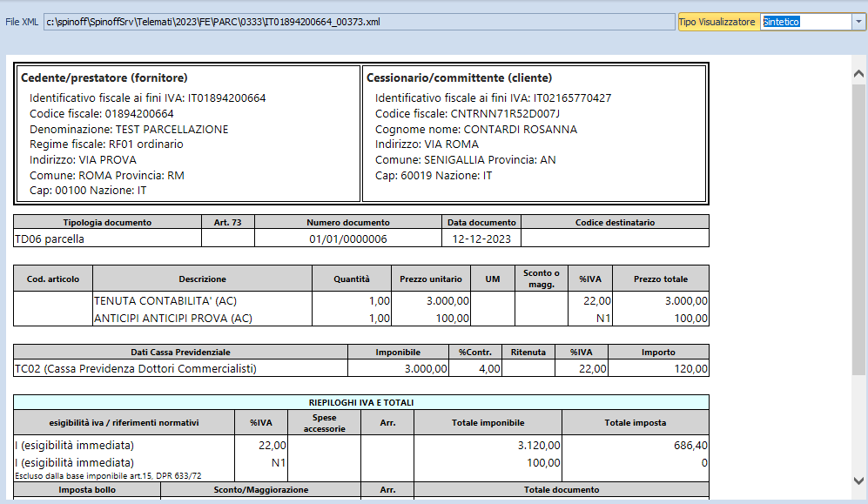Click the RIEPILOGHI IVA E TOTALI heading
This screenshot has height=504, width=868.
point(361,402)
